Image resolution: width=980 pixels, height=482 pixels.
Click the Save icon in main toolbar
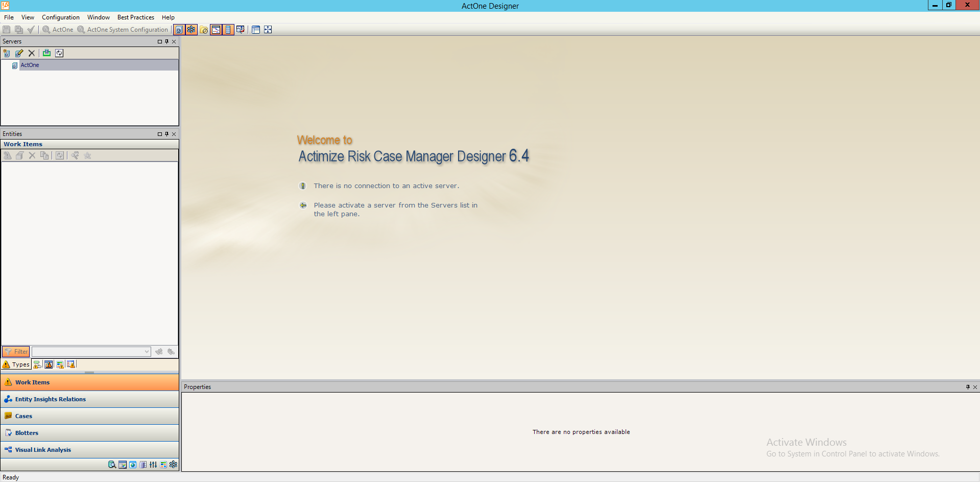(x=7, y=30)
